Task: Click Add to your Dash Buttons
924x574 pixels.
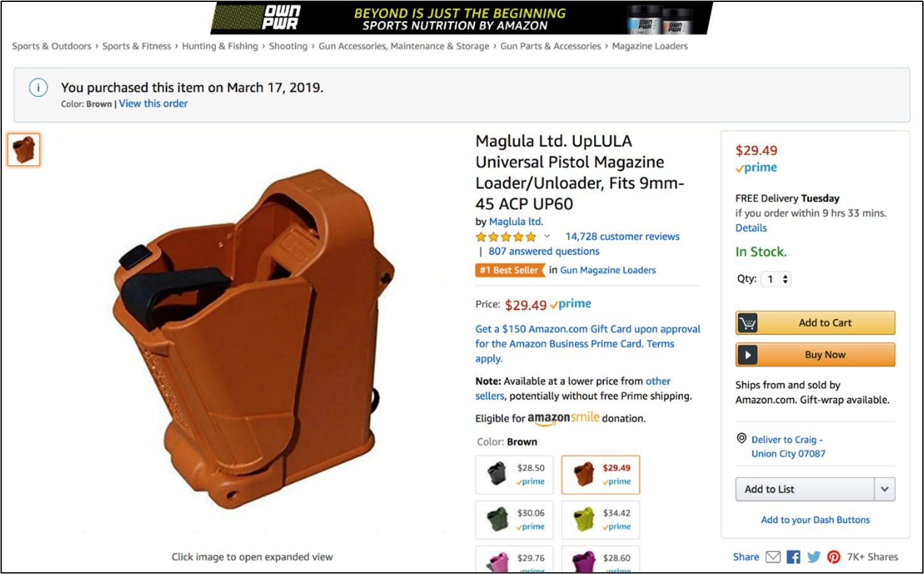Action: (x=815, y=520)
